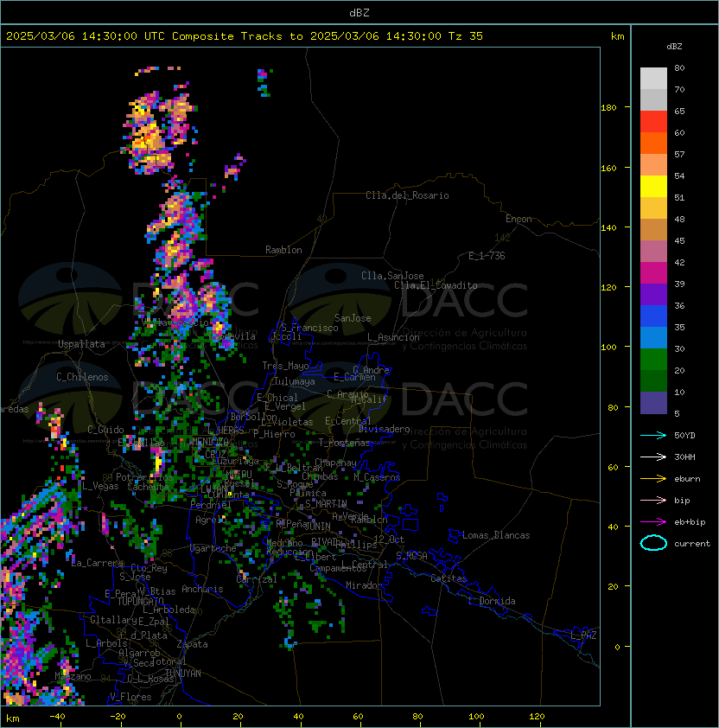Click the 140 tick on vertical axis

tap(608, 227)
